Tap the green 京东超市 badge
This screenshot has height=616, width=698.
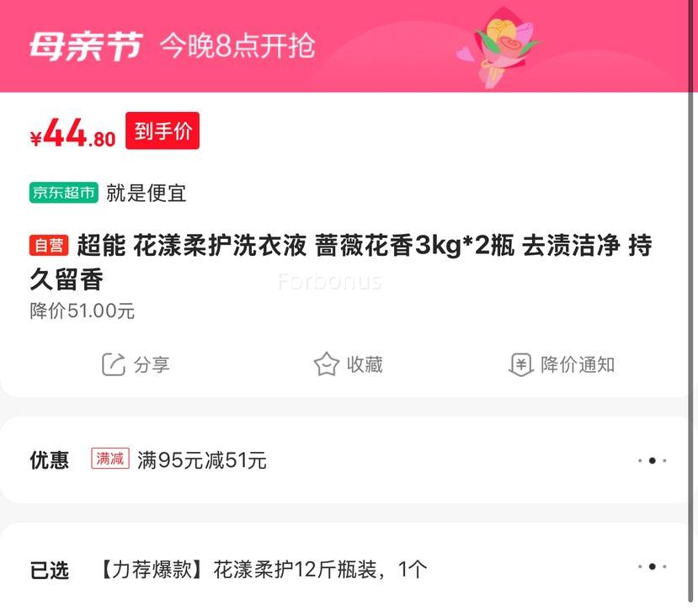click(x=64, y=193)
